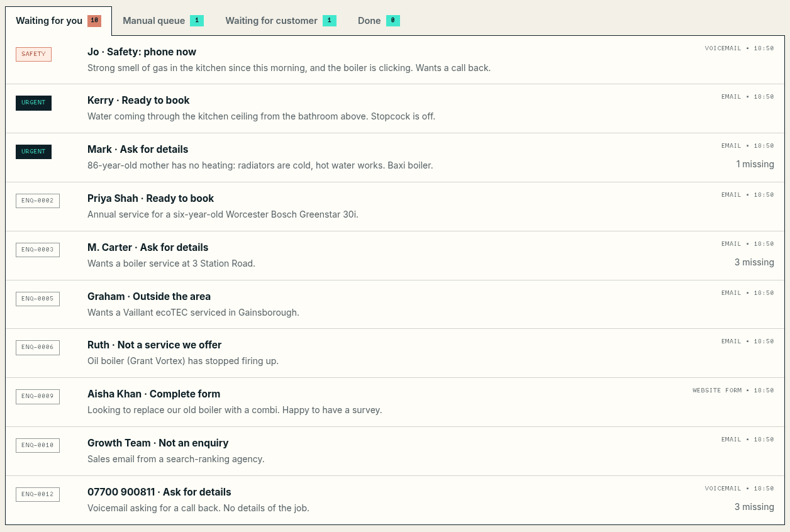790x532 pixels.
Task: Click 'Growth Team · Not an enquiry' title
Action: 158,443
